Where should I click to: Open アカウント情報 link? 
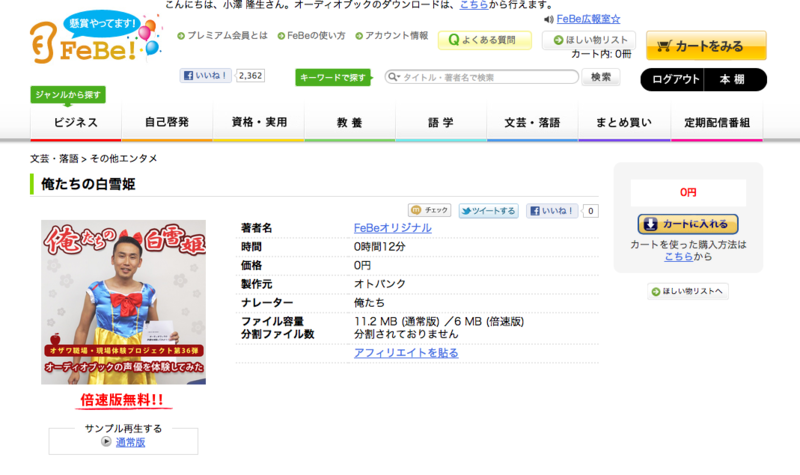click(392, 35)
